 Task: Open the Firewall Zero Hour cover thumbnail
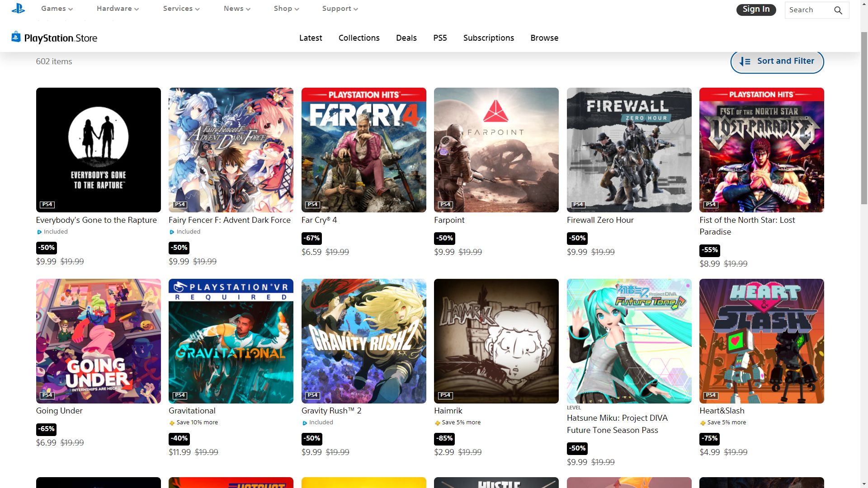click(x=629, y=150)
